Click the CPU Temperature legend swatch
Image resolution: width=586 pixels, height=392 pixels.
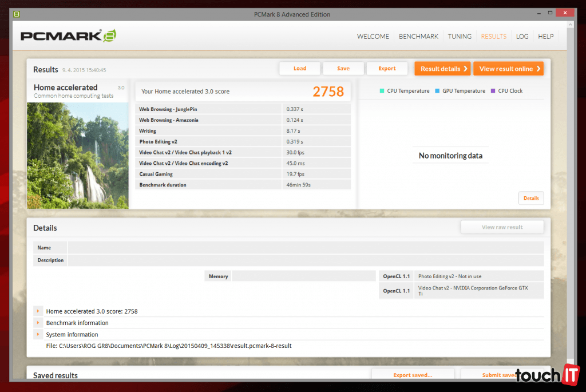pyautogui.click(x=382, y=91)
